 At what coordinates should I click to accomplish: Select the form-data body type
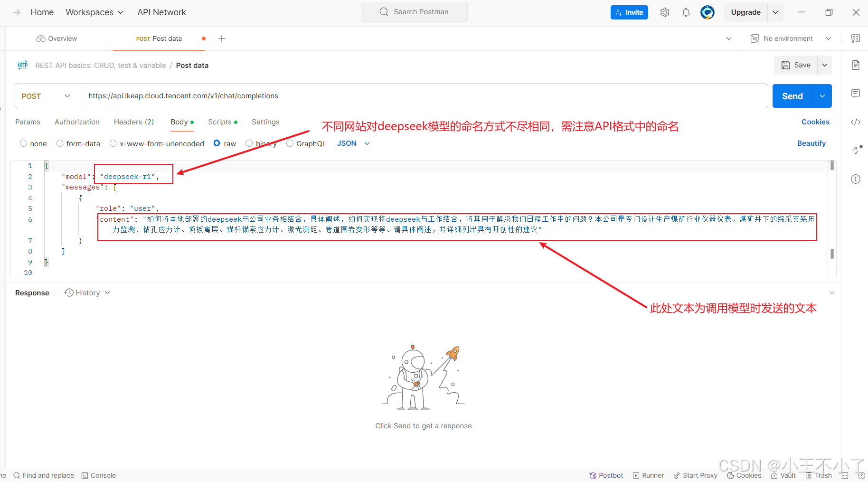coord(60,143)
